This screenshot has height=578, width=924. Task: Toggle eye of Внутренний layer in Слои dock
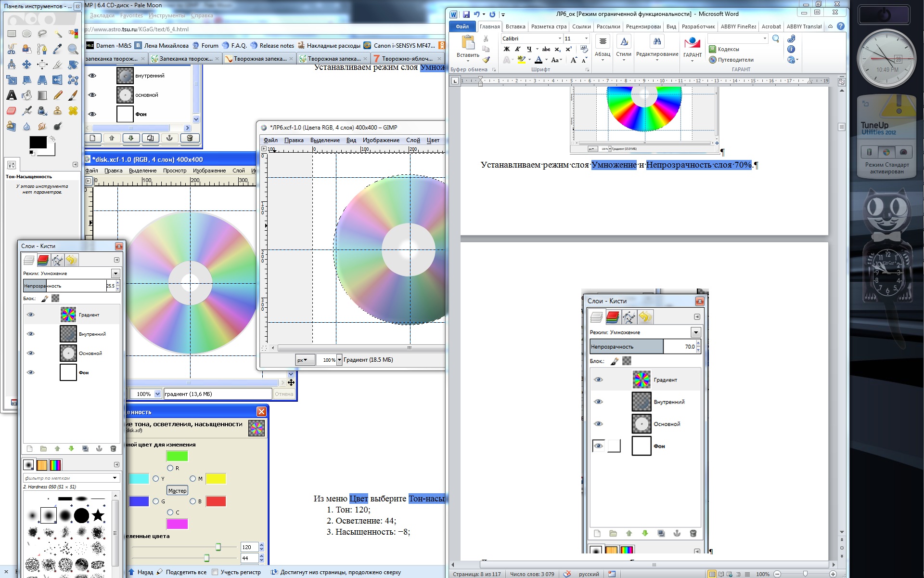point(31,334)
